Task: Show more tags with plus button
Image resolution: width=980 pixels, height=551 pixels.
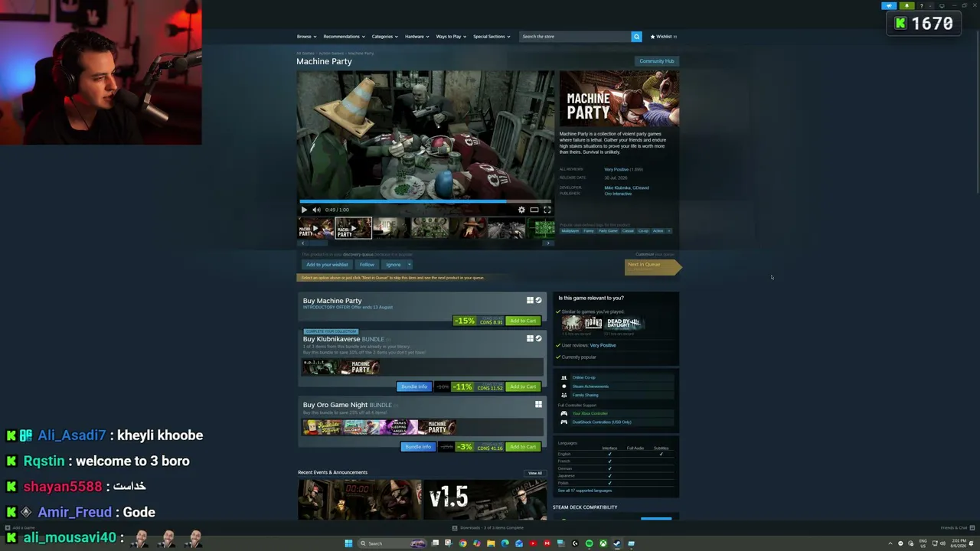Action: 669,231
